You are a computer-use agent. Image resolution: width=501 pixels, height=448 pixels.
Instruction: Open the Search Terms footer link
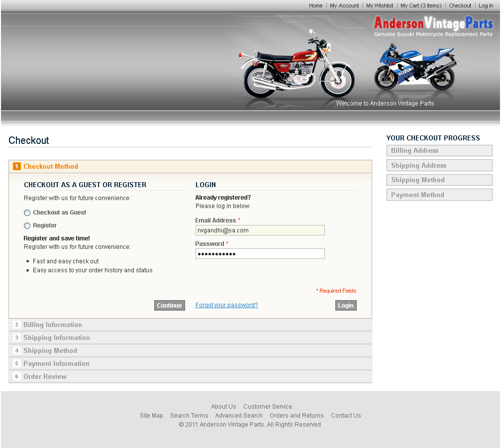point(189,415)
